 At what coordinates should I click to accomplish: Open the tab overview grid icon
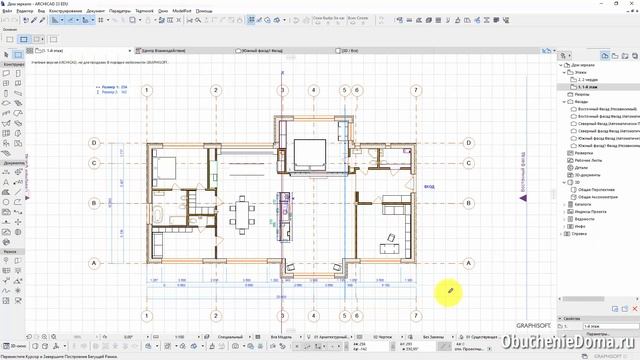point(29,51)
